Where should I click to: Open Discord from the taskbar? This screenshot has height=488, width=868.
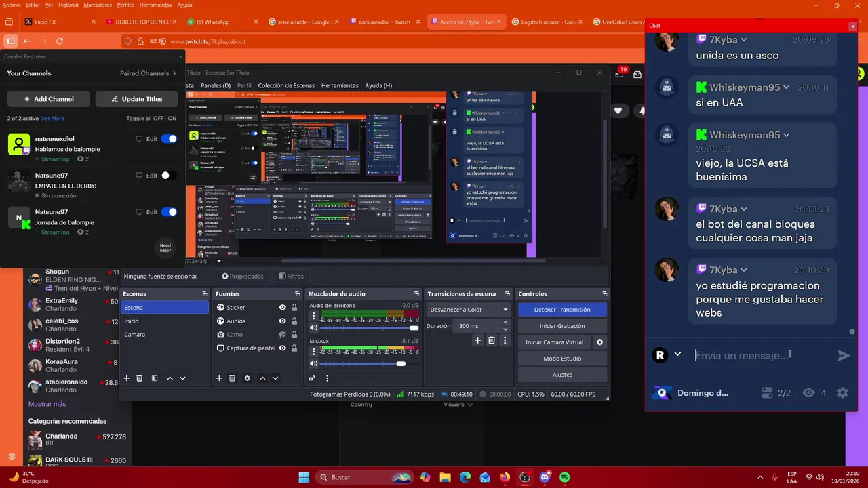tap(545, 477)
